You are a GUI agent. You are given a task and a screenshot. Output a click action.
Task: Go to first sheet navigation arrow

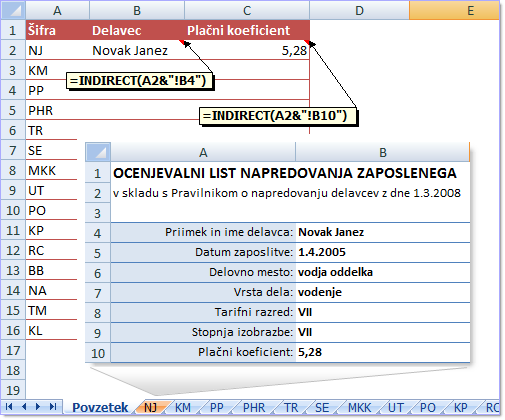(9, 407)
